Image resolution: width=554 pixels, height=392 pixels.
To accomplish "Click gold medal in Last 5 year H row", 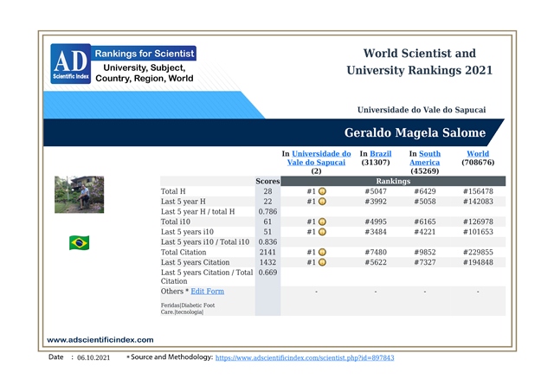I will click(x=322, y=202).
